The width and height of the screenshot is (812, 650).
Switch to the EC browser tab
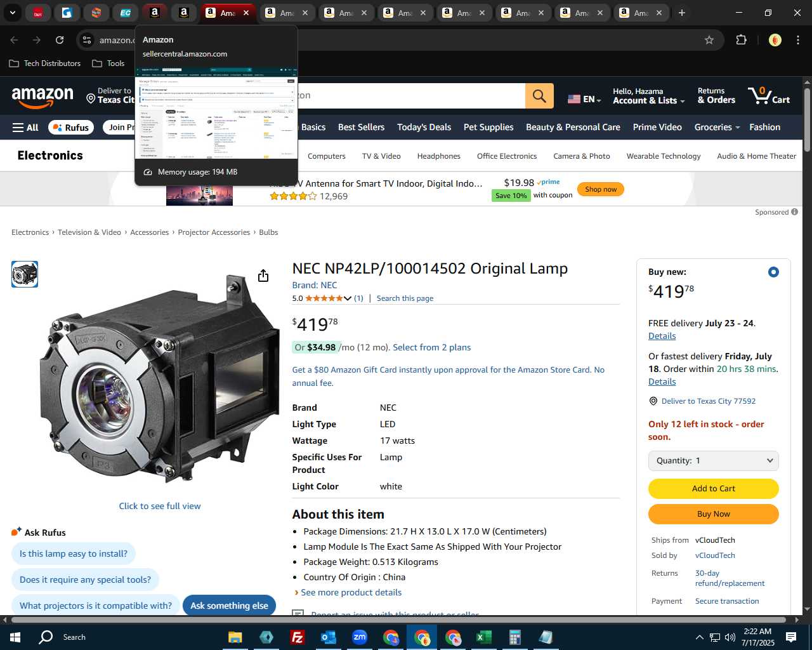(126, 13)
